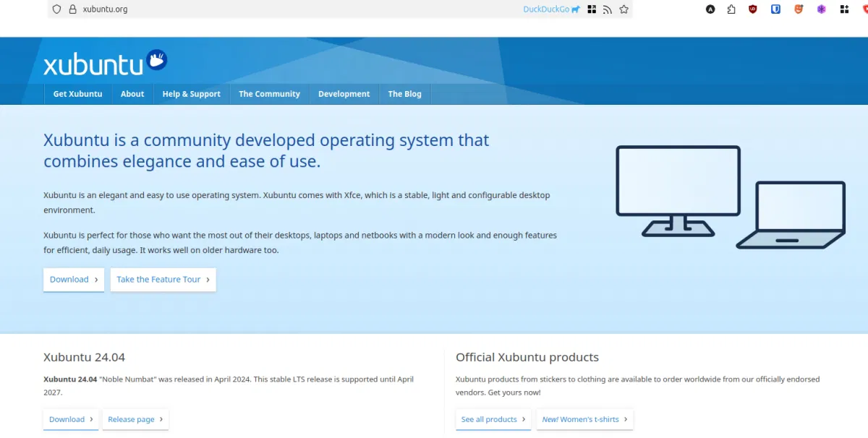
Task: Open the puzzle piece extensions menu
Action: point(731,9)
